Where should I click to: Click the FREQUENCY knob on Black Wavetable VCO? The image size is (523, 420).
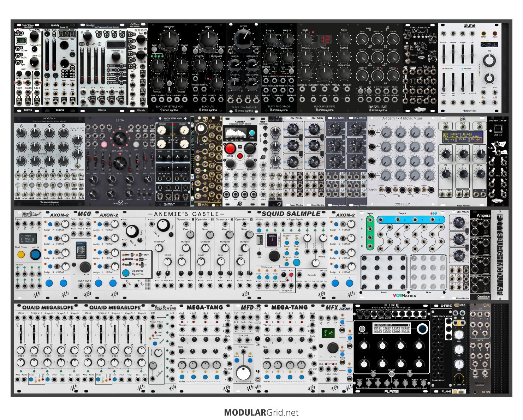(x=169, y=39)
